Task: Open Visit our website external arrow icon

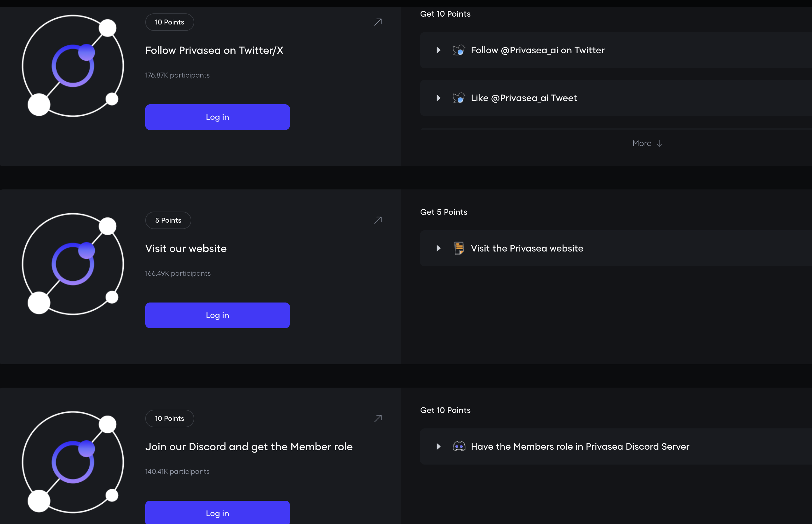Action: pyautogui.click(x=378, y=220)
